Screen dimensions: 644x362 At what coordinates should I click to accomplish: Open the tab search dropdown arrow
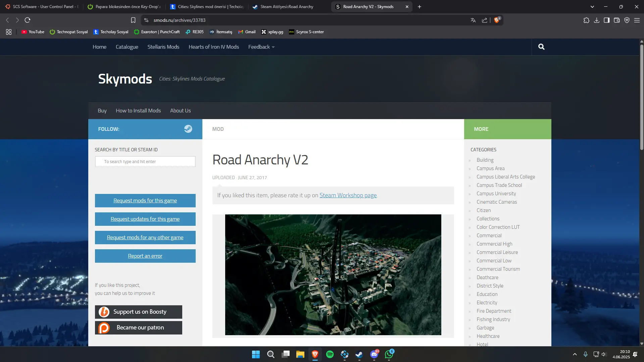coord(592,7)
